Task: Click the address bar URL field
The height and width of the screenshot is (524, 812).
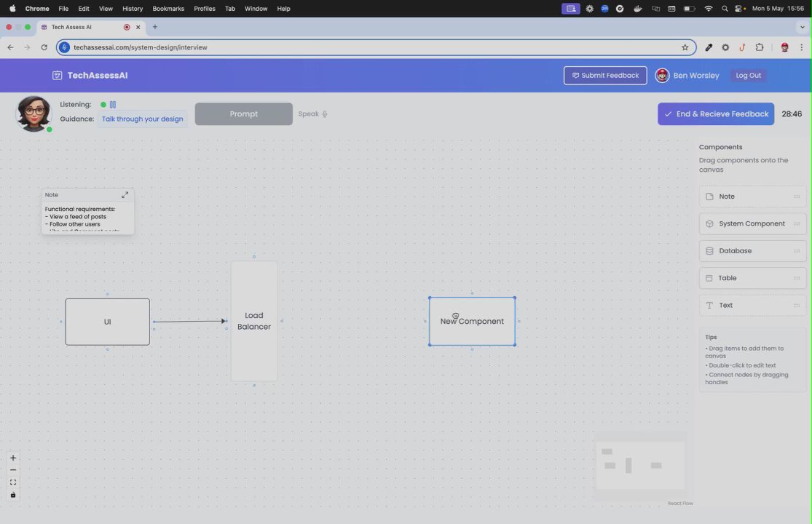Action: click(x=376, y=47)
